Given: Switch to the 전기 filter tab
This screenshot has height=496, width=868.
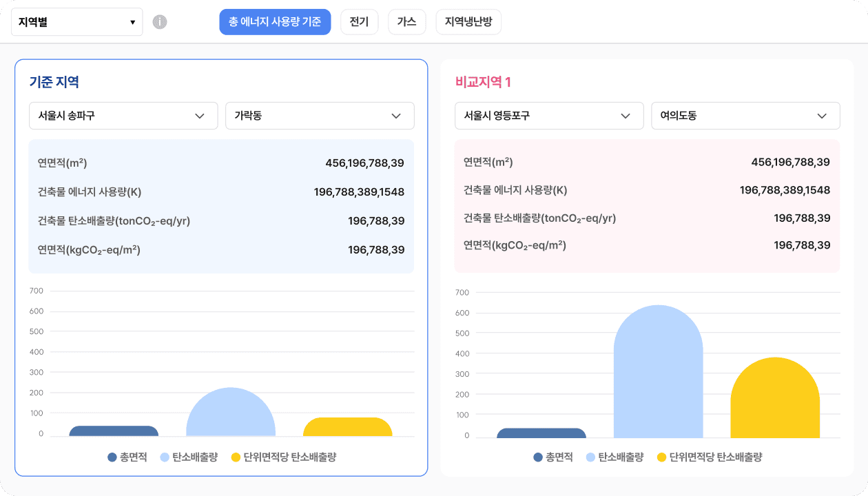Looking at the screenshot, I should pyautogui.click(x=359, y=21).
